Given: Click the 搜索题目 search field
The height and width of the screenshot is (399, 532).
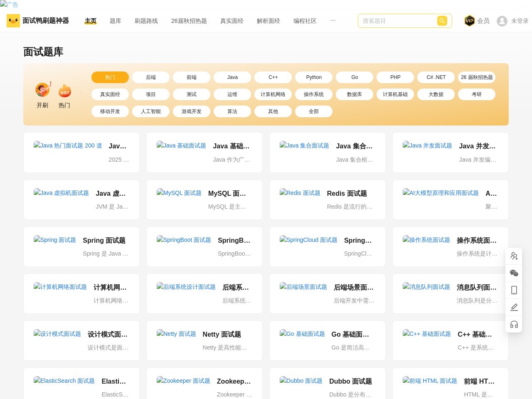Looking at the screenshot, I should click(397, 21).
